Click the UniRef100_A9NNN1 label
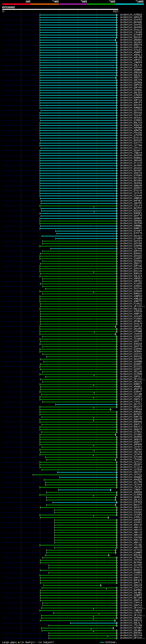The image size is (146, 644). pyautogui.click(x=131, y=226)
